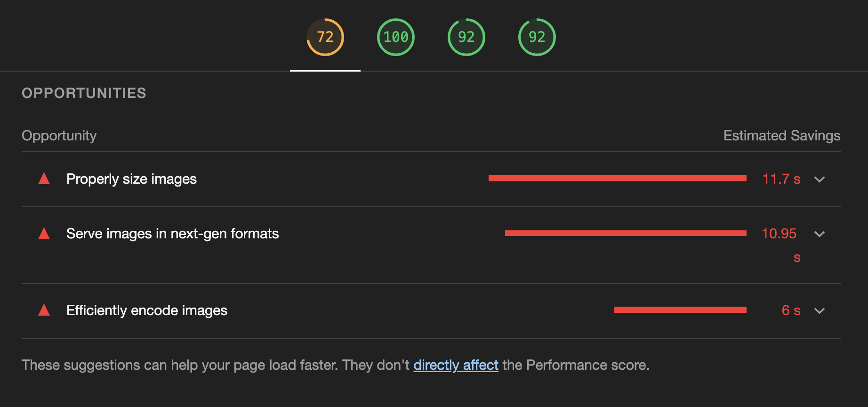
Task: Select the third gauge showing 92
Action: 466,37
